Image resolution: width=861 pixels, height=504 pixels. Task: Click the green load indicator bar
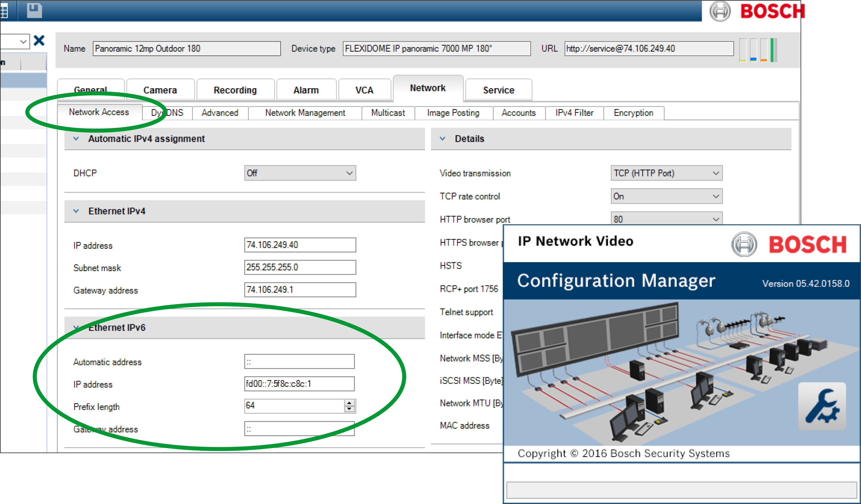pyautogui.click(x=774, y=50)
